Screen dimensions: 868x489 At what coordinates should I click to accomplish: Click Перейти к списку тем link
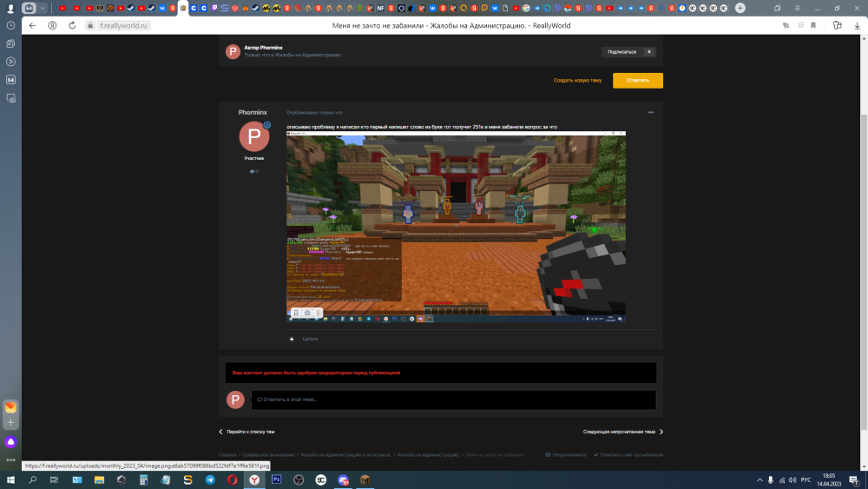[250, 432]
